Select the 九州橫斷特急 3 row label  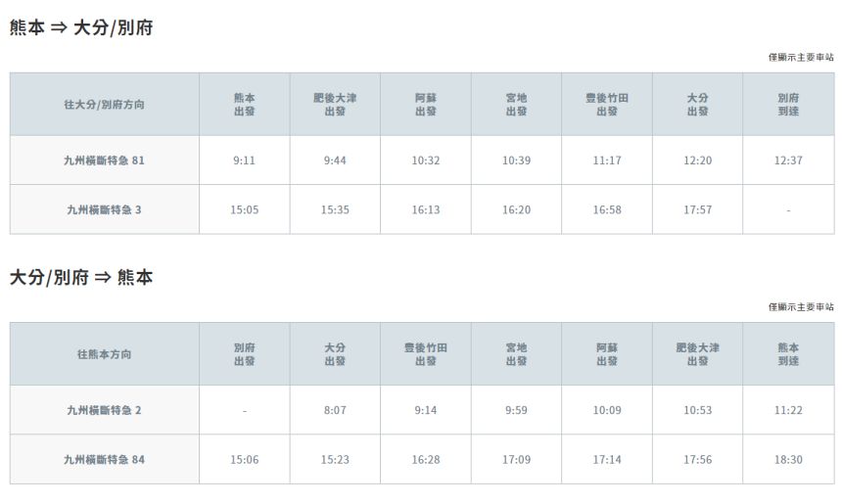pos(104,209)
